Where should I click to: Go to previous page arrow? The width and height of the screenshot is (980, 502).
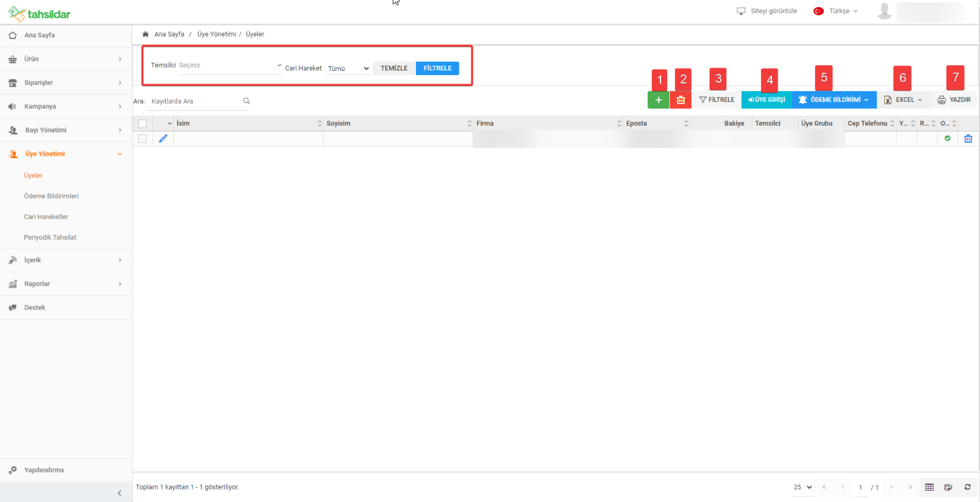click(x=843, y=487)
